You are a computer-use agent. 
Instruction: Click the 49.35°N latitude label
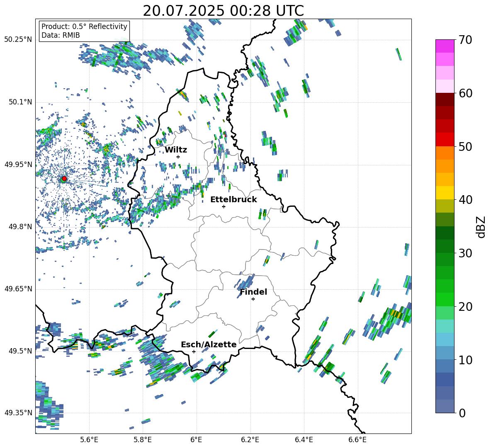coord(18,413)
